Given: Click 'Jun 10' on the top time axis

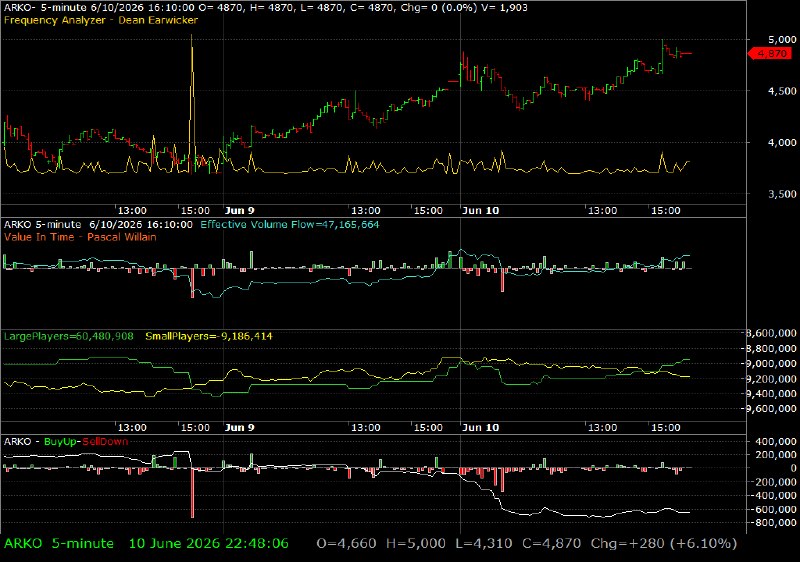Looking at the screenshot, I should pyautogui.click(x=481, y=211).
